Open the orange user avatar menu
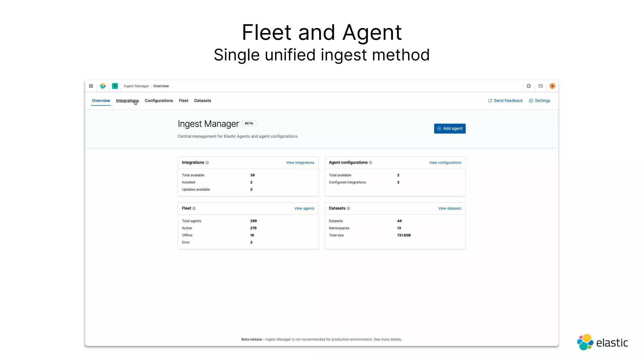The image size is (644, 362). click(x=552, y=86)
